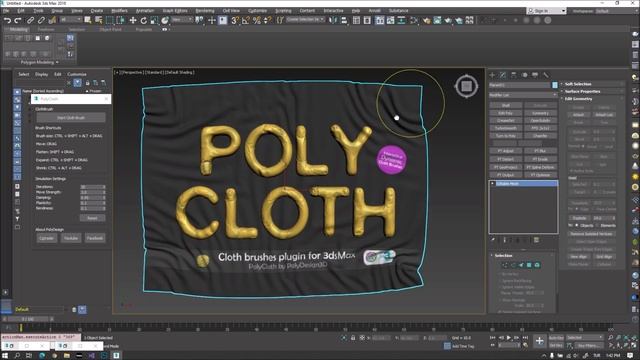This screenshot has height=360, width=640.
Task: Click the Mirror tool icon
Action: pyautogui.click(x=333, y=20)
